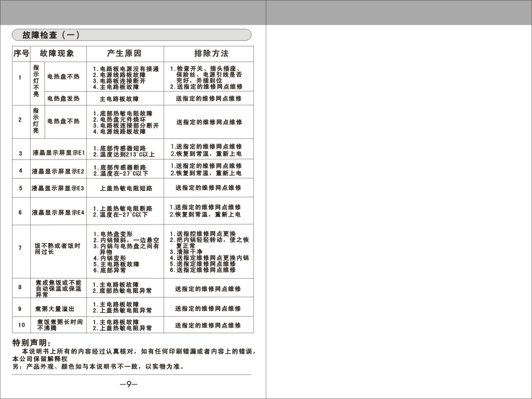Click page number —9—
Image resolution: width=532 pixels, height=399 pixels.
[x=129, y=384]
